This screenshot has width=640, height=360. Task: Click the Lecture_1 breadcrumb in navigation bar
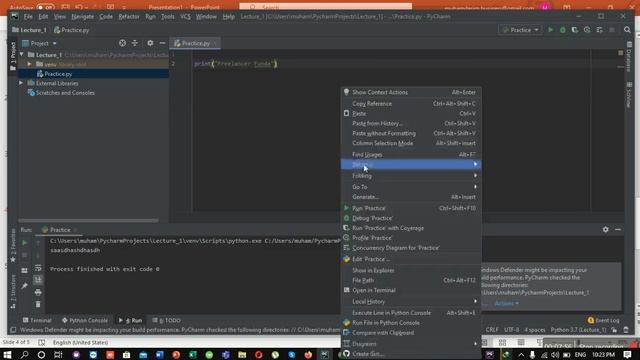click(29, 30)
